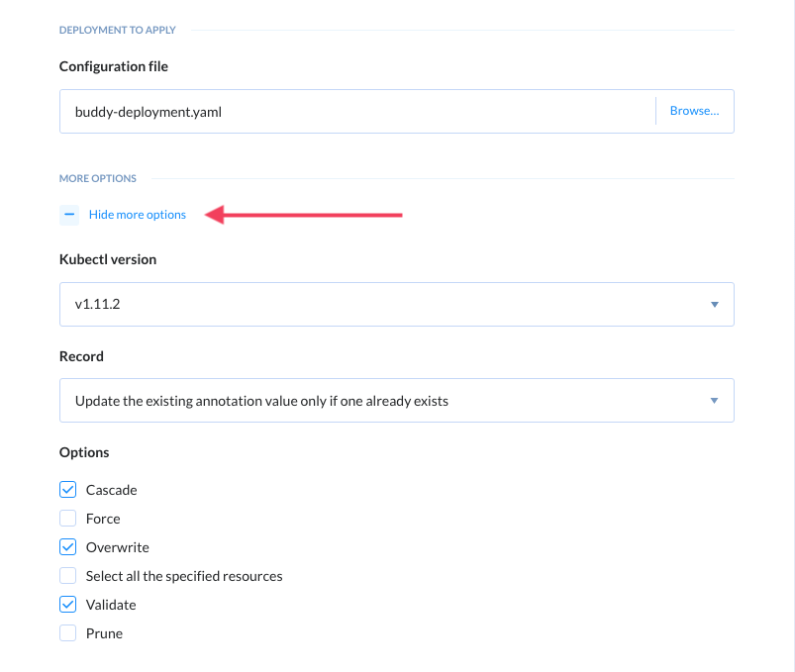Open the Kubectl version v1.11.2 dropdown
This screenshot has width=795, height=672.
point(396,304)
